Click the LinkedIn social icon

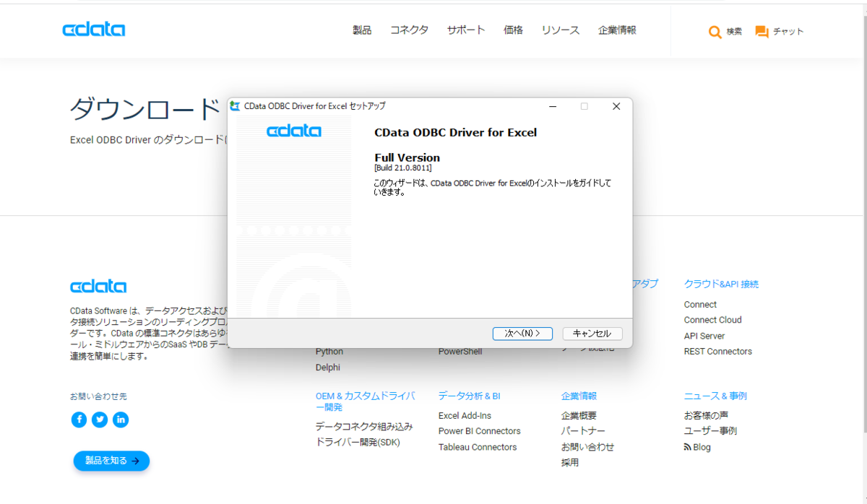[121, 420]
